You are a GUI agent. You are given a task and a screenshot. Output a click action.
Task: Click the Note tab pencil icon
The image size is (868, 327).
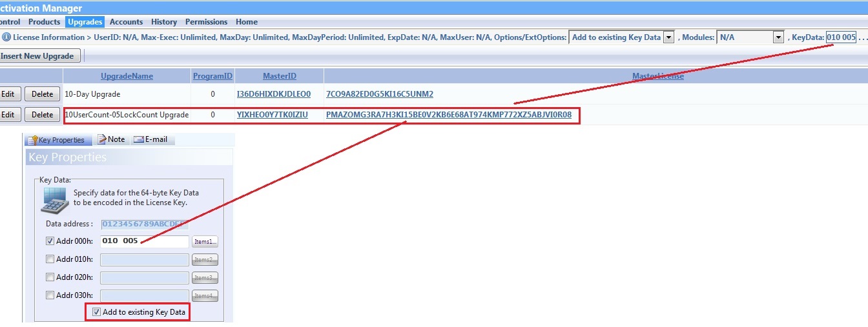pyautogui.click(x=101, y=139)
